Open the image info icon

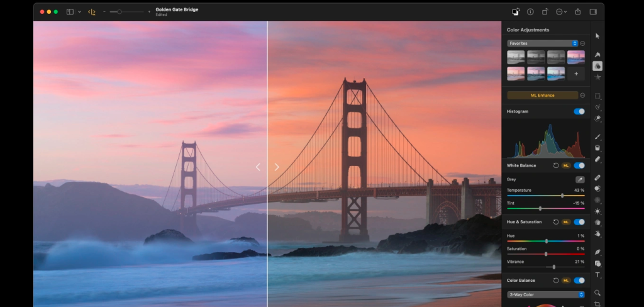click(x=530, y=12)
